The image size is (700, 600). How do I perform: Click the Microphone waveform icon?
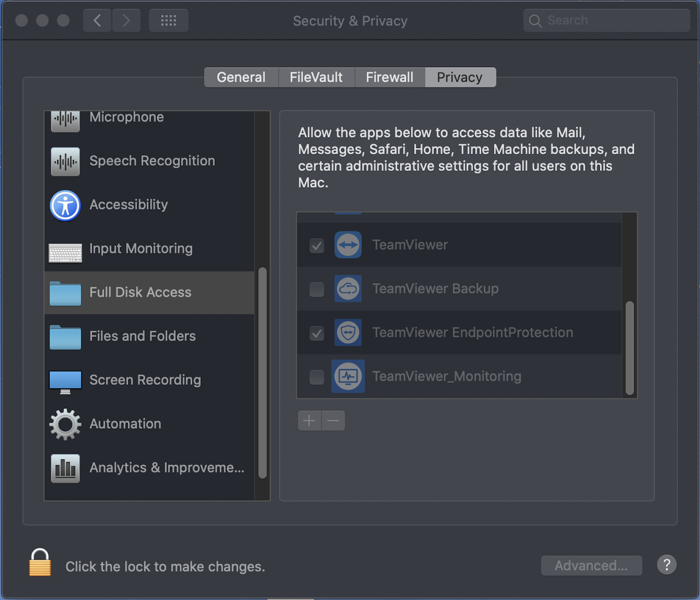tap(65, 121)
